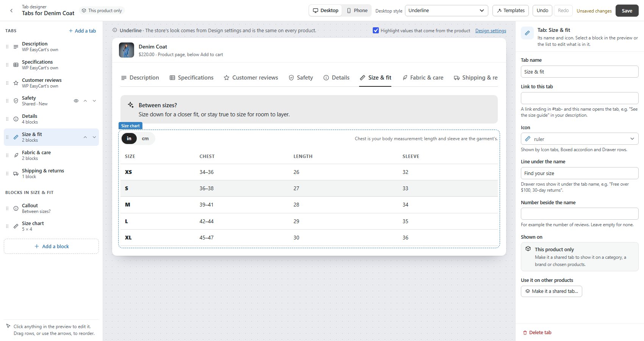
Task: Click the Tab name input field
Action: click(x=580, y=72)
